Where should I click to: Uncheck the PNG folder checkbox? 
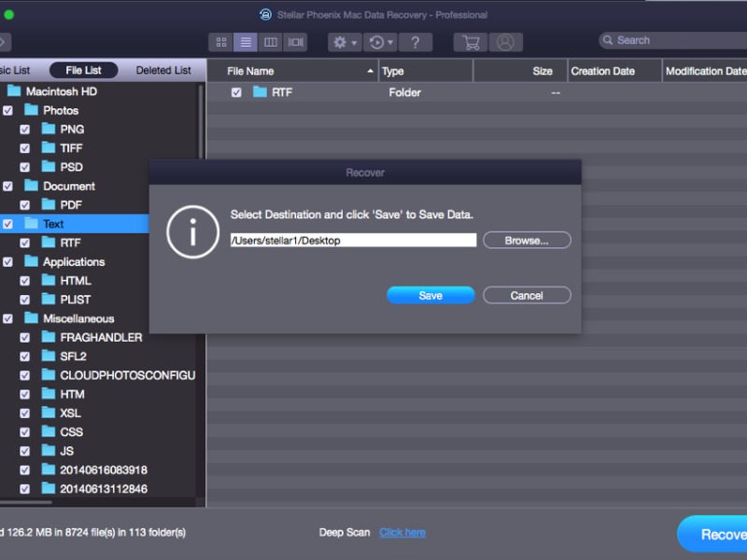coord(25,130)
